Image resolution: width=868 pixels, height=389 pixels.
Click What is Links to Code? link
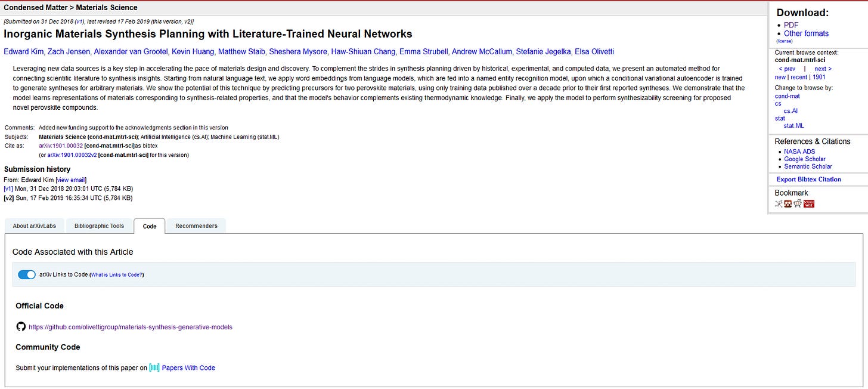click(116, 275)
